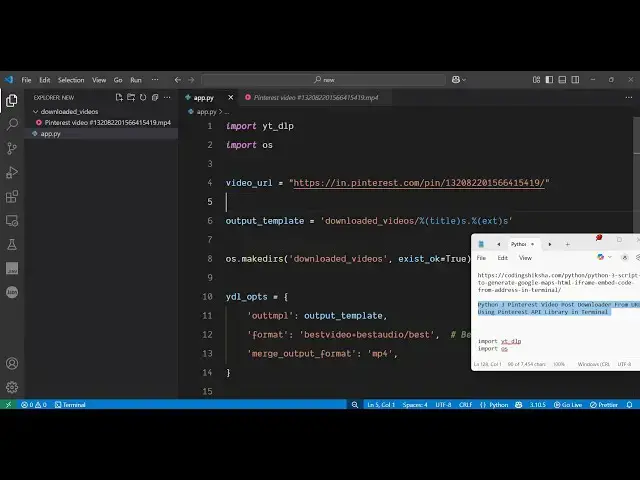The height and width of the screenshot is (480, 640).
Task: Open the Search view in the activity bar
Action: pyautogui.click(x=12, y=124)
